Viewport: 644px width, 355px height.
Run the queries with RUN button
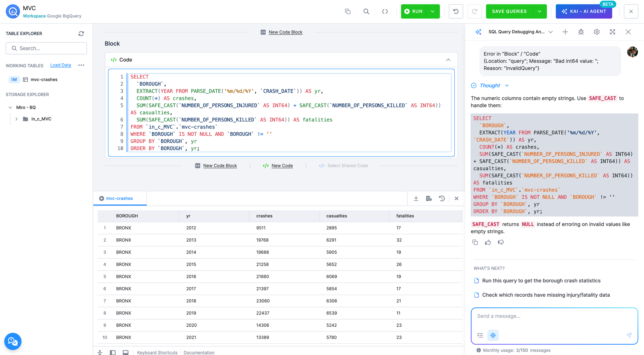413,12
